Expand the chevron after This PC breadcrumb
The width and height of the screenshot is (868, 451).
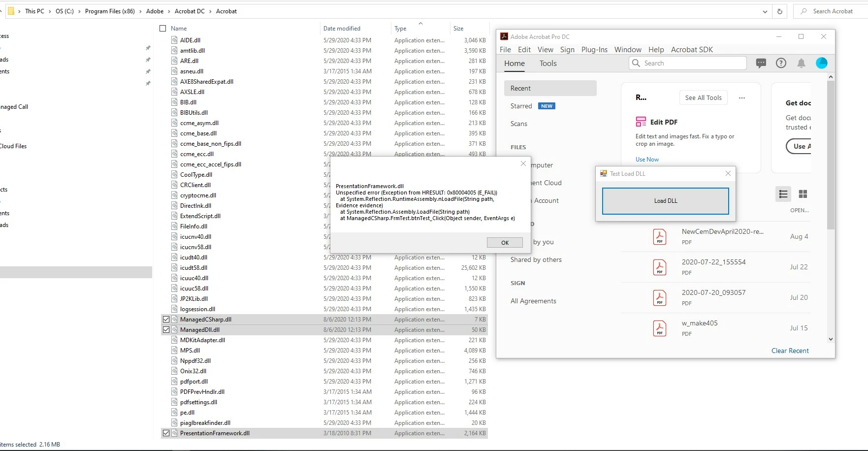click(50, 11)
